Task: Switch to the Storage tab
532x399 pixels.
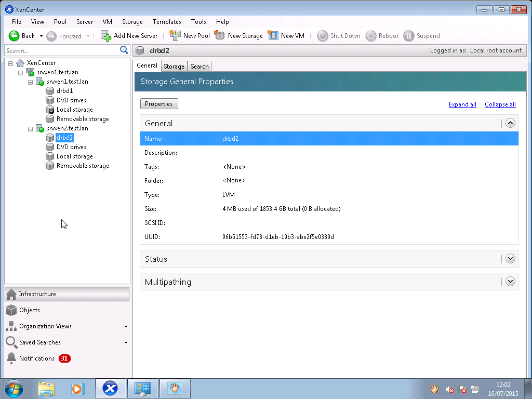Action: click(x=174, y=66)
